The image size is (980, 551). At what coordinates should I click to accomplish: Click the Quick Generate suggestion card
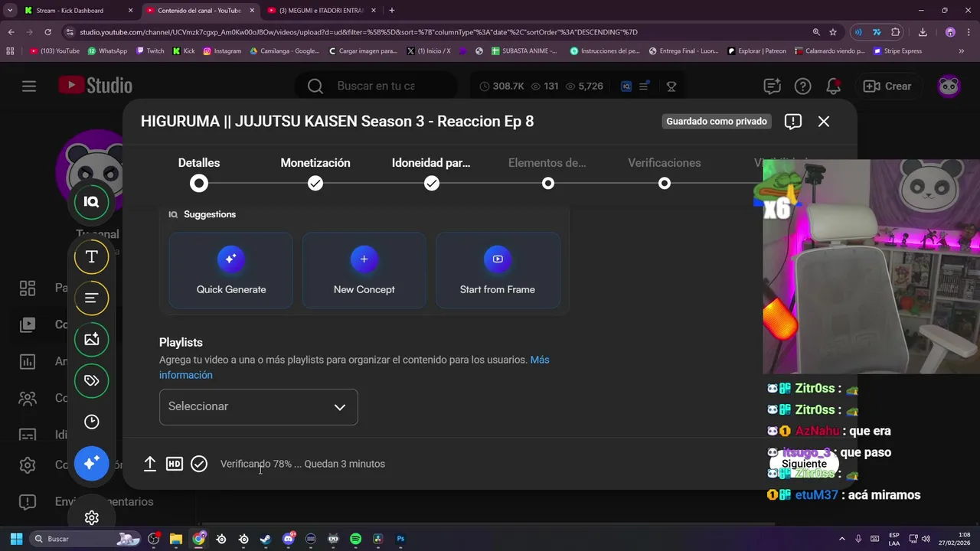coord(230,270)
